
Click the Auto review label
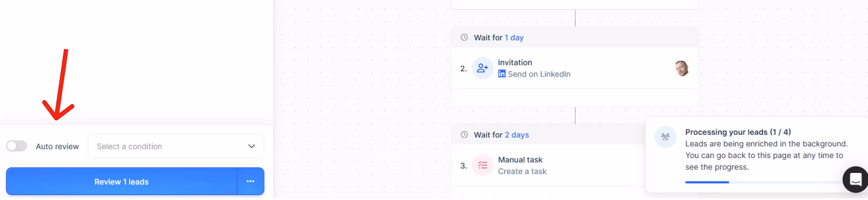pyautogui.click(x=57, y=146)
